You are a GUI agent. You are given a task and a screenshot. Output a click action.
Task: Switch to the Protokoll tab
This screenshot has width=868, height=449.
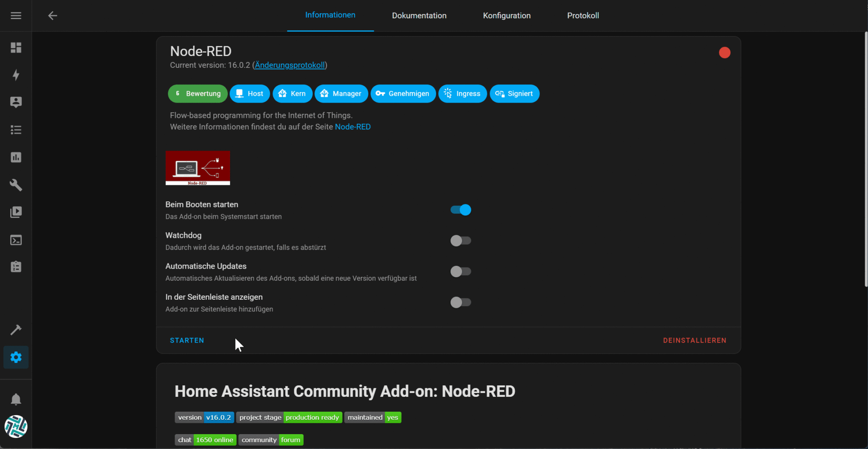[x=583, y=15]
